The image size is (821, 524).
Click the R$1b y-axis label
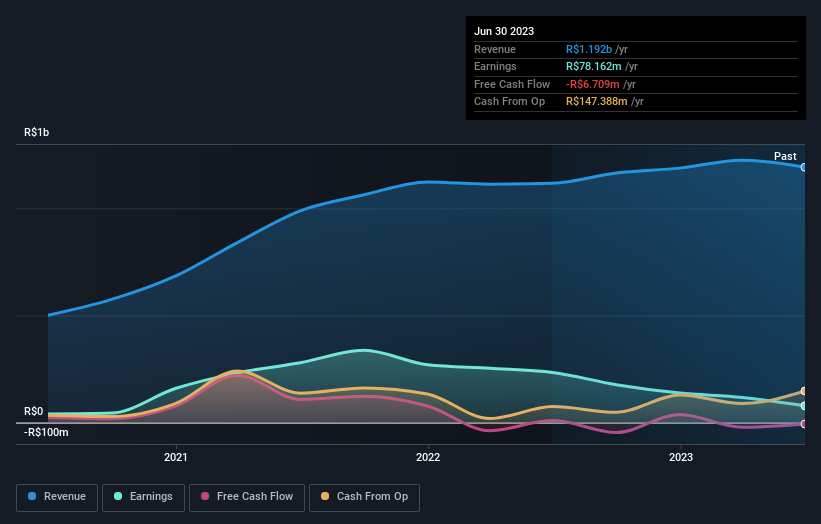36,132
